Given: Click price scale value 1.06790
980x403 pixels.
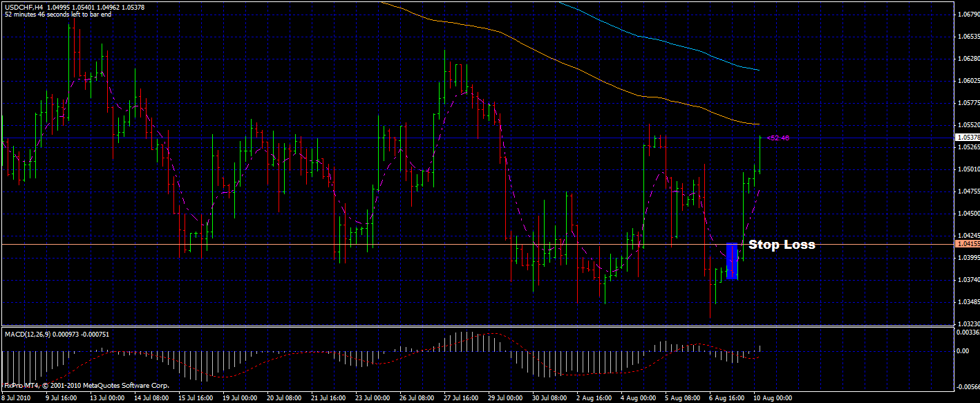Looking at the screenshot, I should click(x=968, y=15).
